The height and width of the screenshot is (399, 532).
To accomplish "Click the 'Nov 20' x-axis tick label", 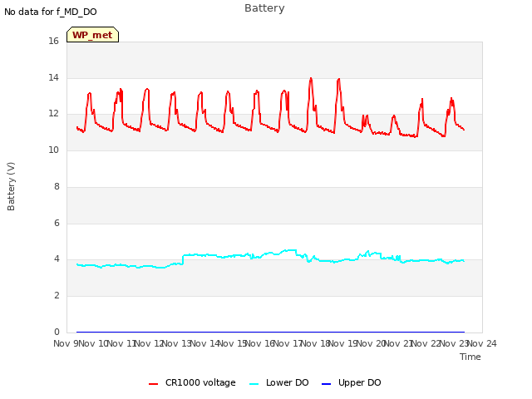I will [371, 343].
